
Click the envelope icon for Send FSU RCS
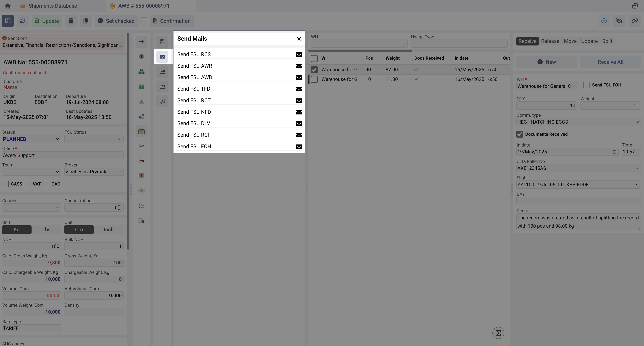(x=299, y=54)
